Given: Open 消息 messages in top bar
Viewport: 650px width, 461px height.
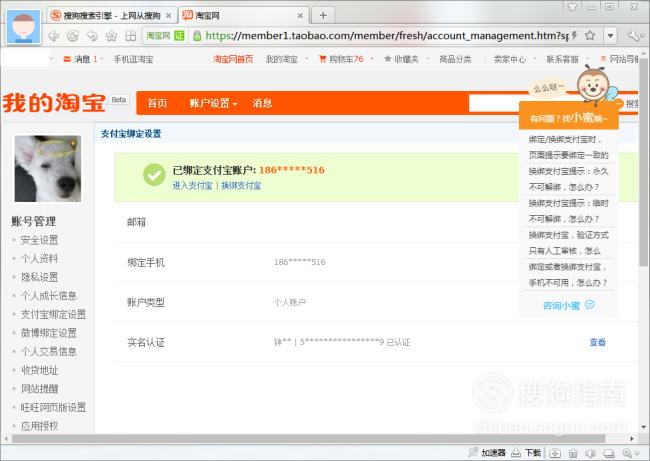Looking at the screenshot, I should 80,59.
